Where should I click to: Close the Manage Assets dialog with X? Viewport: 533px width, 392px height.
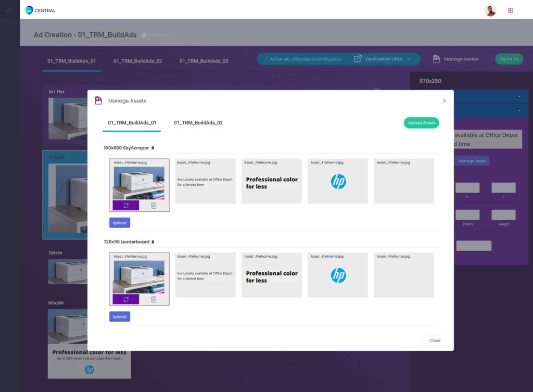tap(444, 101)
